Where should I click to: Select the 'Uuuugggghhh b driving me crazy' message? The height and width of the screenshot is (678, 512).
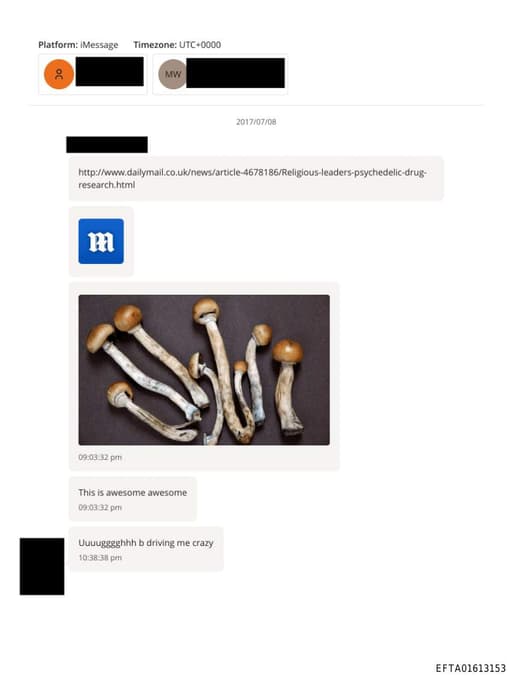coord(146,549)
